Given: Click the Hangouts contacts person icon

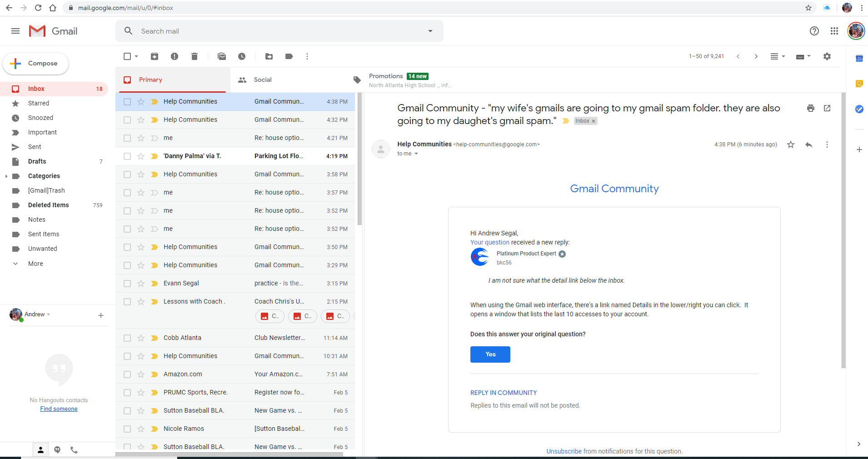Looking at the screenshot, I should [40, 450].
